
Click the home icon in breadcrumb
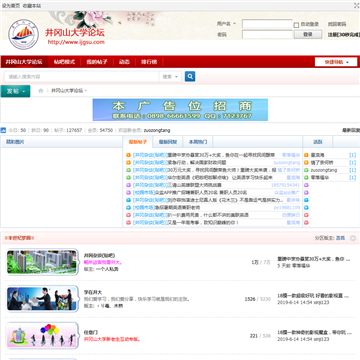click(x=41, y=91)
